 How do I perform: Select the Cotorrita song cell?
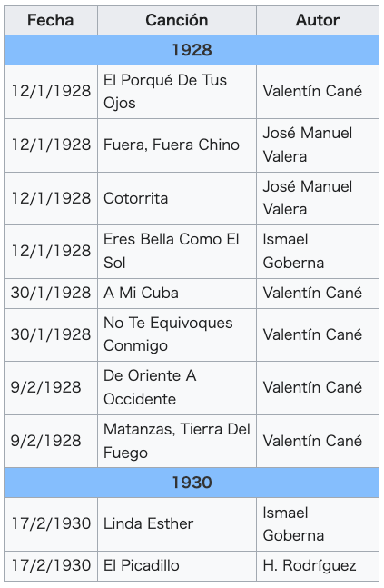(177, 198)
